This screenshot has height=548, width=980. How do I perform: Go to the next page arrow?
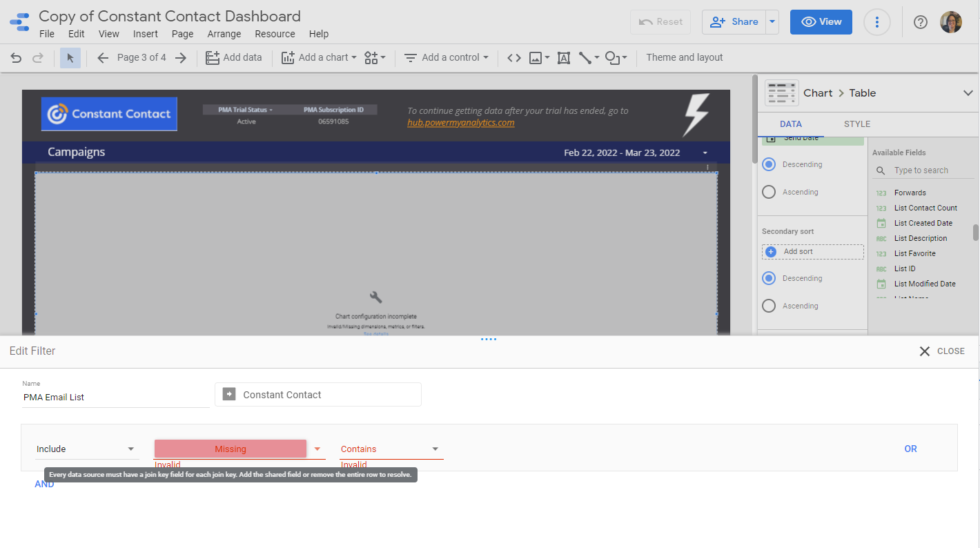[181, 58]
